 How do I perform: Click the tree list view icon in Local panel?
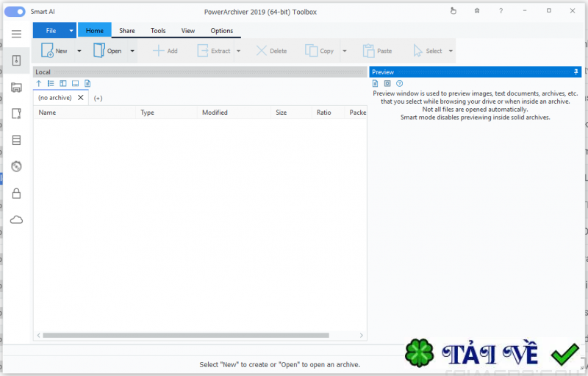51,83
